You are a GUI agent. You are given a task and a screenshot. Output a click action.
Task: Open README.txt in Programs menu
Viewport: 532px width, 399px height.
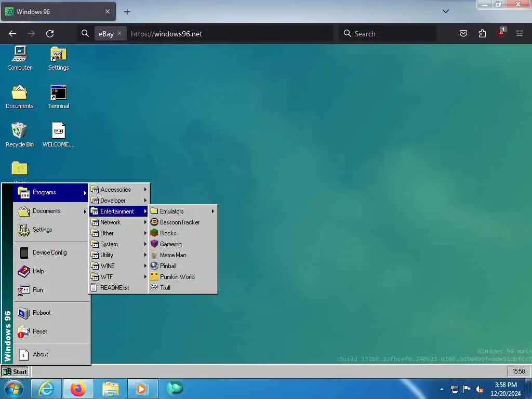tap(118, 287)
